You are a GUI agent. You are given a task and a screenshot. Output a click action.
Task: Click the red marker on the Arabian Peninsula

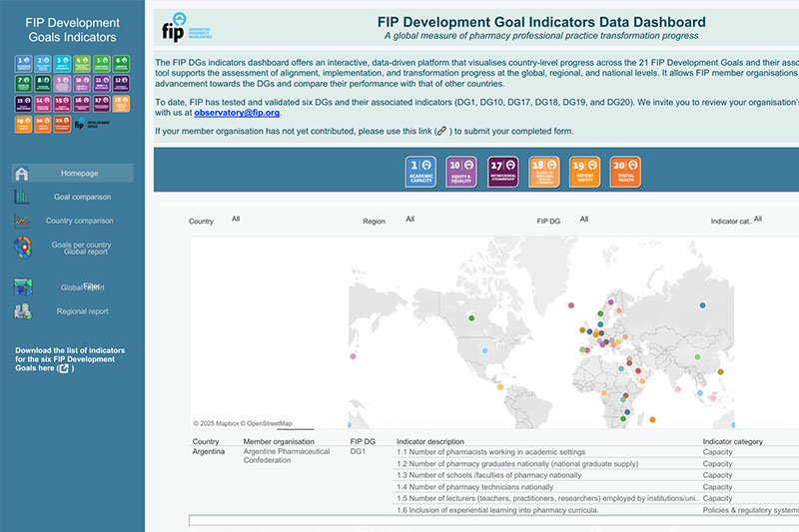coord(638,371)
